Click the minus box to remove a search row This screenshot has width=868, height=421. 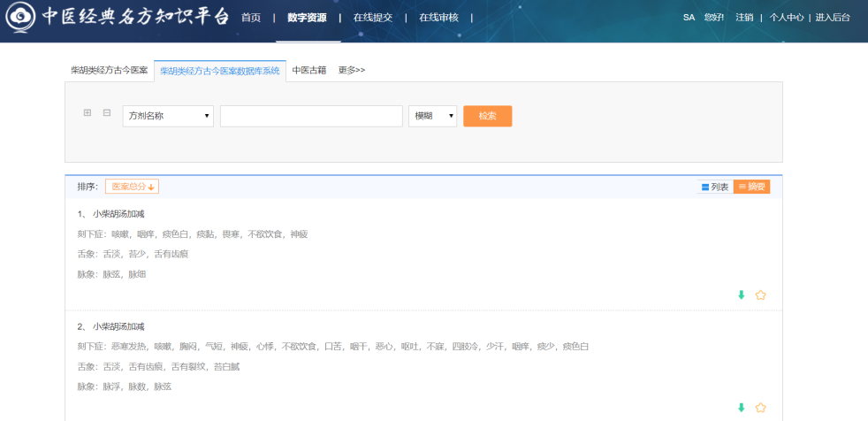[x=107, y=113]
